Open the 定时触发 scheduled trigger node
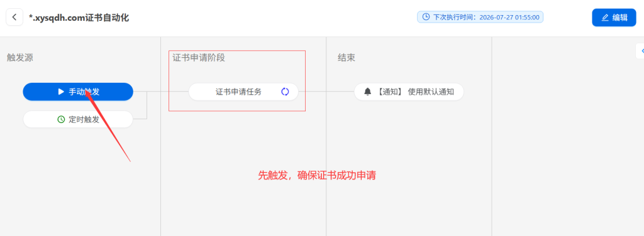This screenshot has height=236, width=644. pos(78,119)
